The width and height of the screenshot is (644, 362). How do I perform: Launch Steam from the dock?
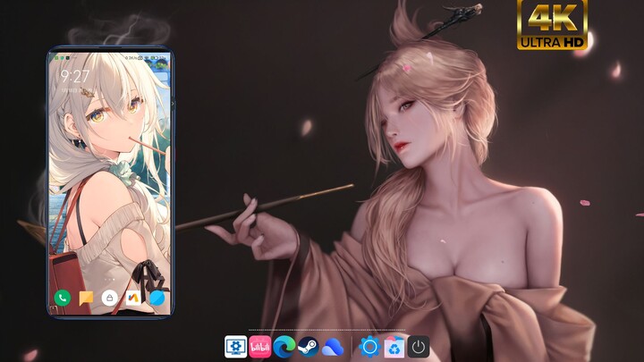point(309,347)
